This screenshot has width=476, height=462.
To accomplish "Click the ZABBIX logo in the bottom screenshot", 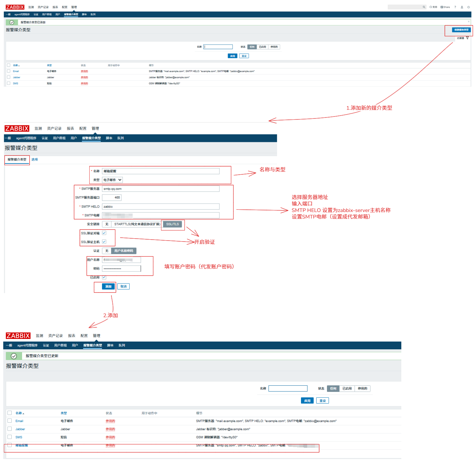I will coord(18,336).
